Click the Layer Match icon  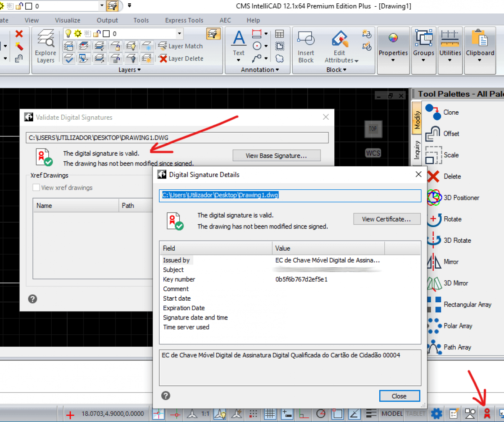tap(163, 46)
